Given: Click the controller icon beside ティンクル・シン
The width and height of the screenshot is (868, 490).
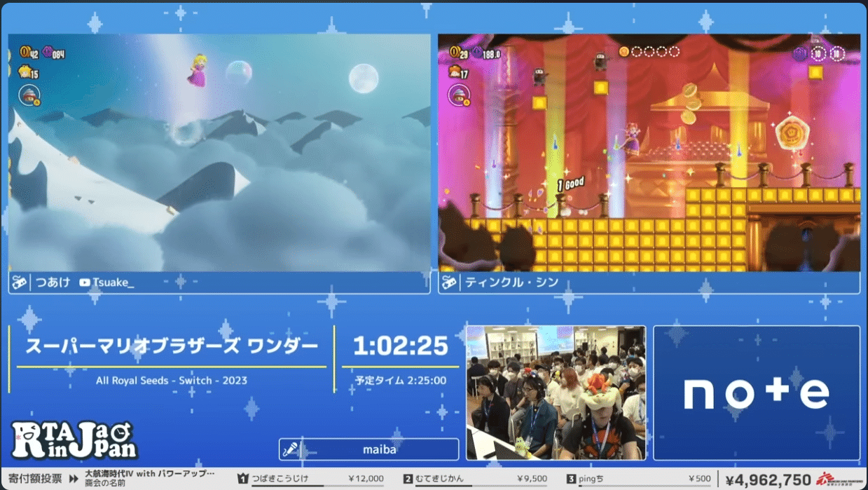Looking at the screenshot, I should (x=449, y=283).
